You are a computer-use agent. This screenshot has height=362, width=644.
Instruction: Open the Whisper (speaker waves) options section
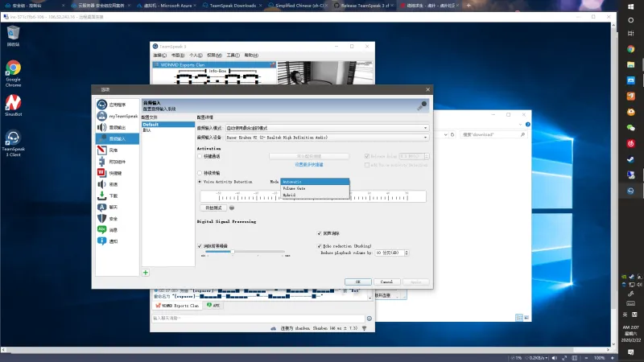pos(117,184)
